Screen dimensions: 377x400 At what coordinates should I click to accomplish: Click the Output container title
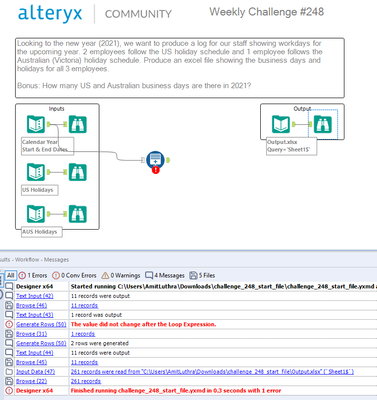point(302,109)
